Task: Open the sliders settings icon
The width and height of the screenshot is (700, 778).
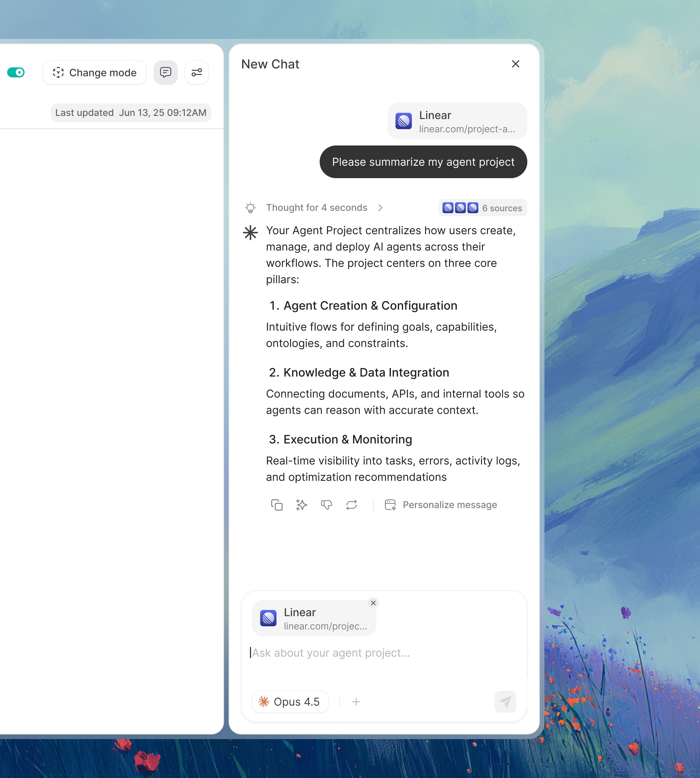Action: (197, 72)
